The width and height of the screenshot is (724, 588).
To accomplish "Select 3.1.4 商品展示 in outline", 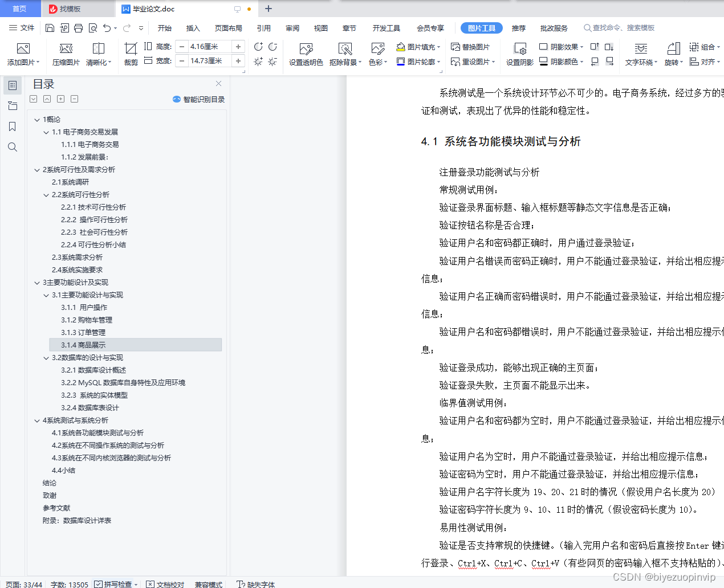I will (136, 345).
